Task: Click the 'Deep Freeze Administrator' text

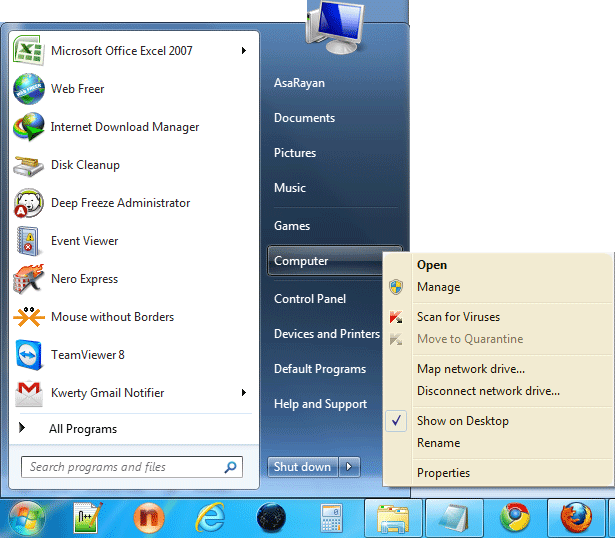Action: click(x=120, y=203)
